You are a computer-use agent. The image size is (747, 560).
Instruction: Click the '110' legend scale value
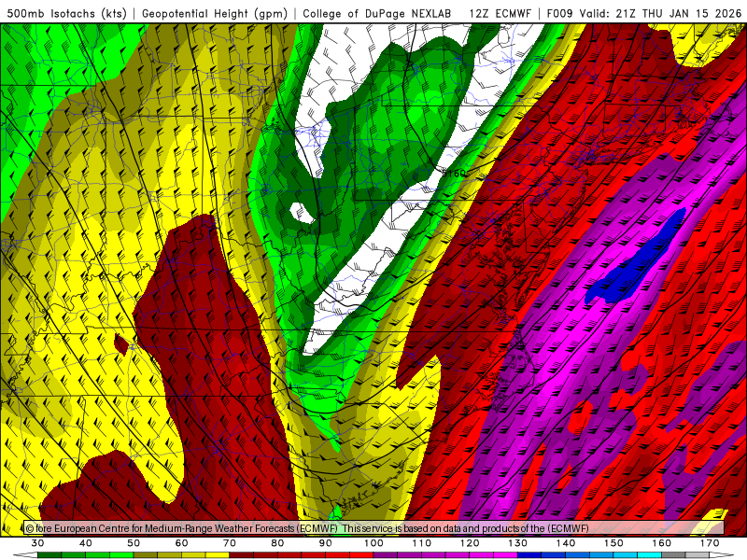pos(422,543)
